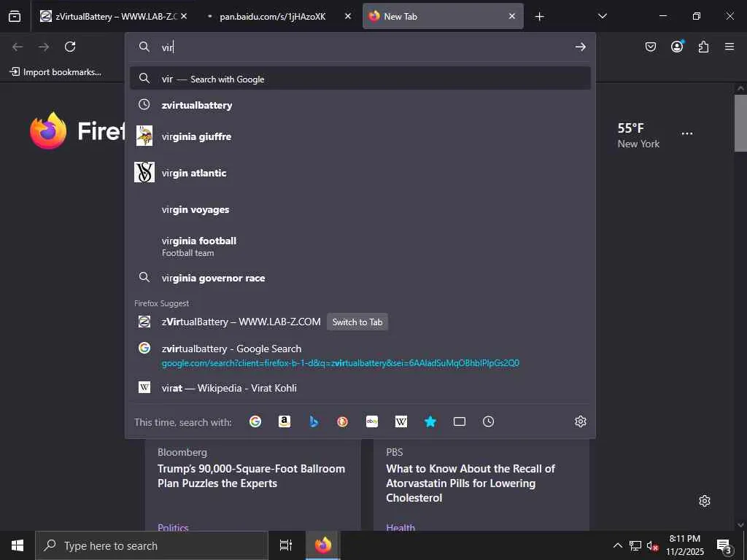Open a new tab with plus button
The image size is (747, 560).
pos(539,17)
